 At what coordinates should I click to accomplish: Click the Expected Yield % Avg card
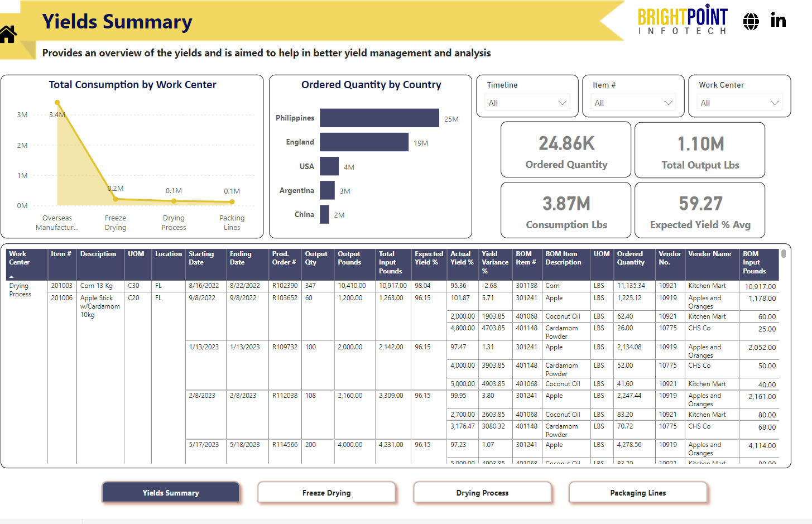click(x=700, y=210)
